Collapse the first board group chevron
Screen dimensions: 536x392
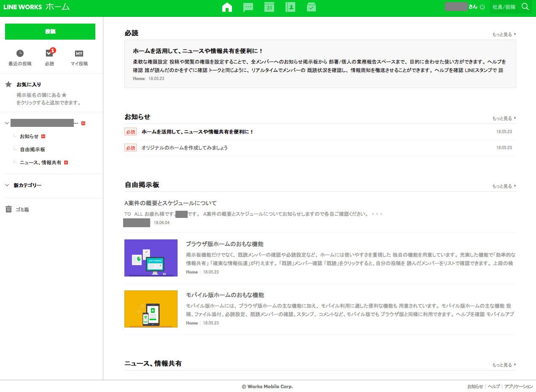point(7,123)
